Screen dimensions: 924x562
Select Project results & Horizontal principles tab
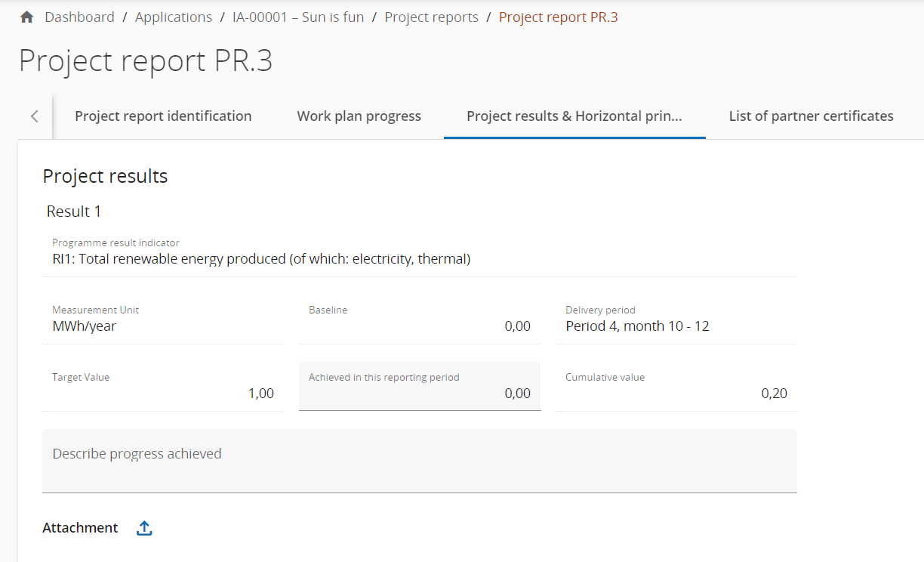(x=574, y=116)
